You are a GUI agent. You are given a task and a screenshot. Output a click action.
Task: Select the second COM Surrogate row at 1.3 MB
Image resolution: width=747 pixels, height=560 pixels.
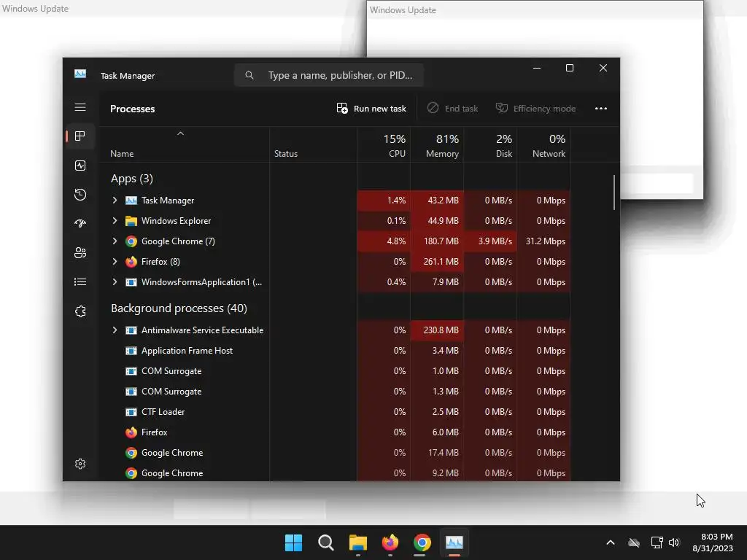[334, 392]
